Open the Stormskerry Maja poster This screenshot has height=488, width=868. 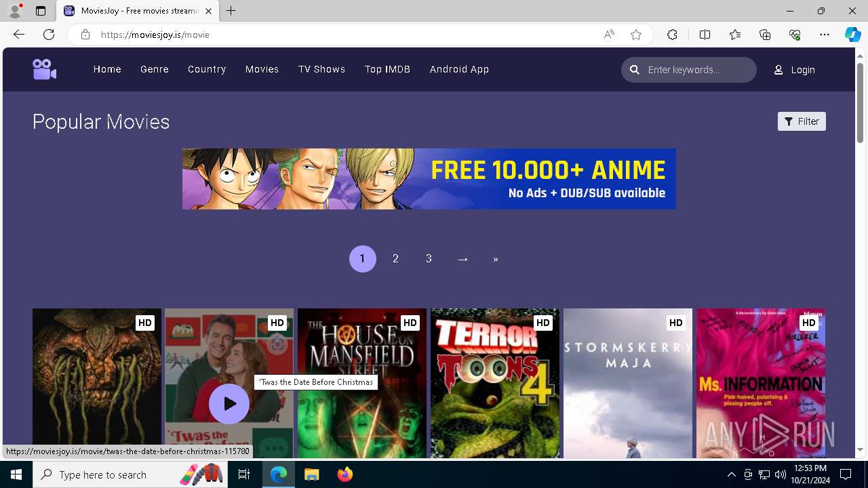click(x=628, y=384)
